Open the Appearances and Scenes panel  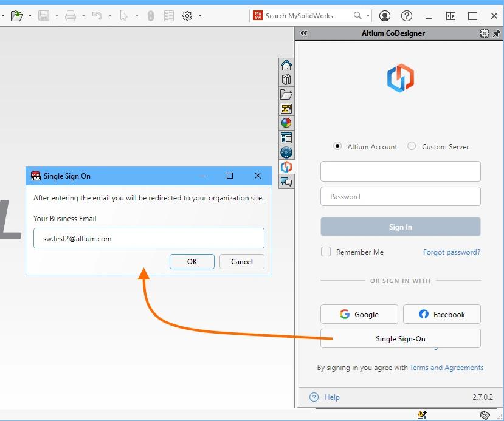pos(286,123)
